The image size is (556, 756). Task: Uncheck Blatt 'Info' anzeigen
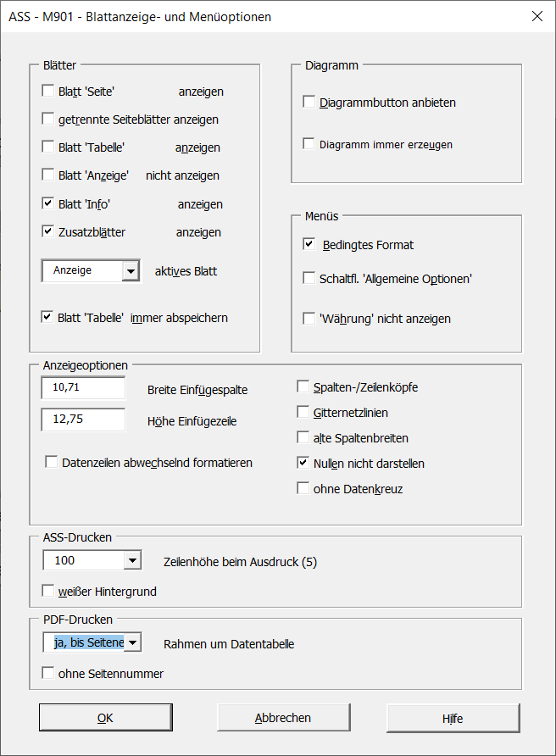tap(48, 203)
